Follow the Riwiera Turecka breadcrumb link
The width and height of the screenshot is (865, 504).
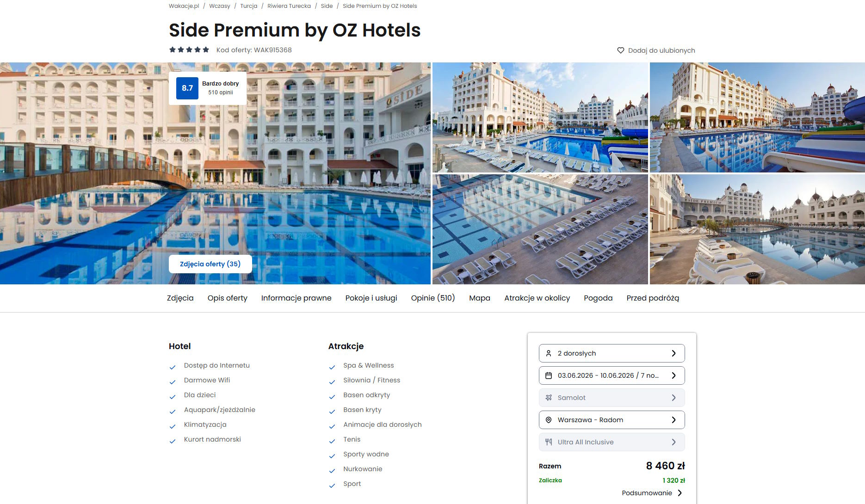289,6
